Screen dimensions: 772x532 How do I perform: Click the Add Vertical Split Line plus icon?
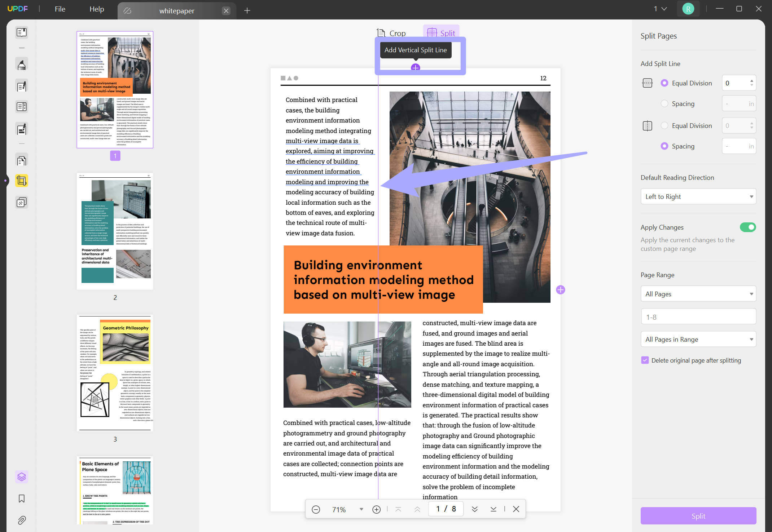[416, 67]
